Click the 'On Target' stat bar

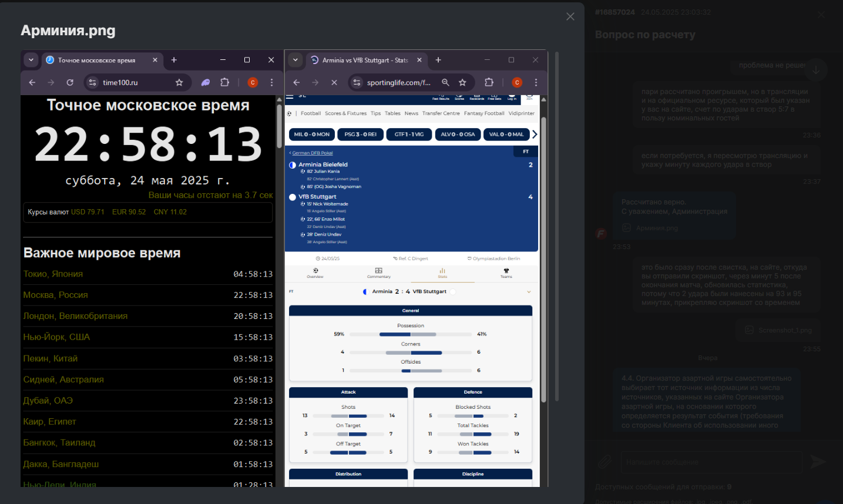(348, 434)
